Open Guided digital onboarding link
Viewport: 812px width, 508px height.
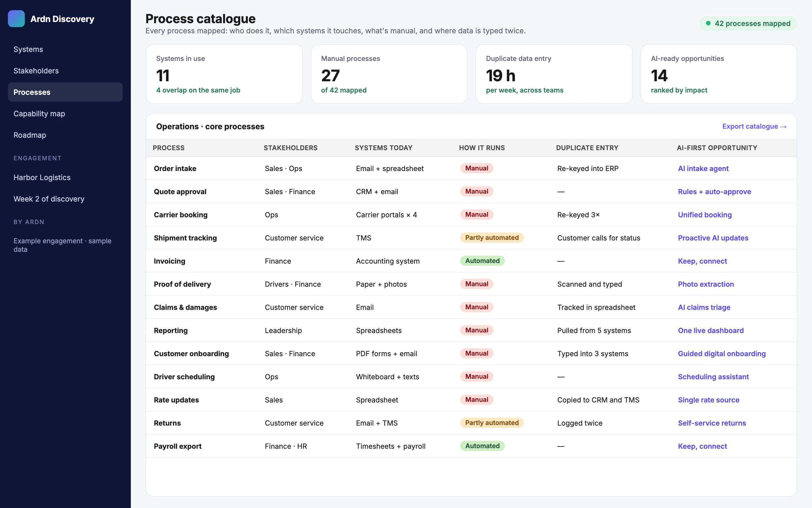[722, 354]
